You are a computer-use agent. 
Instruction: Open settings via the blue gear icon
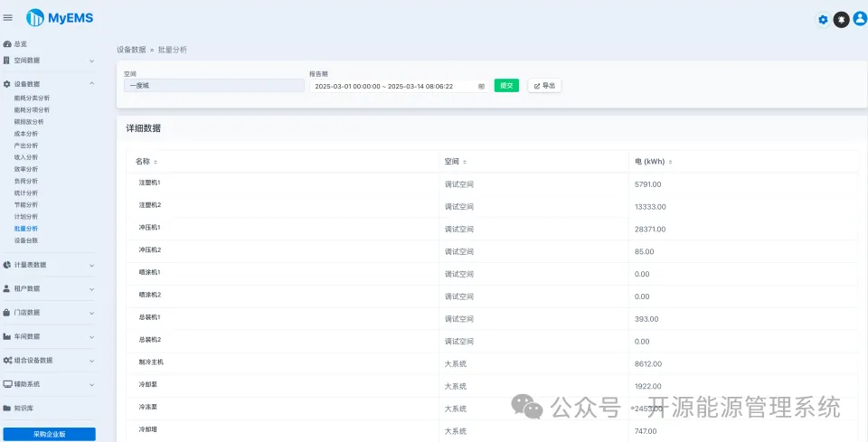823,20
